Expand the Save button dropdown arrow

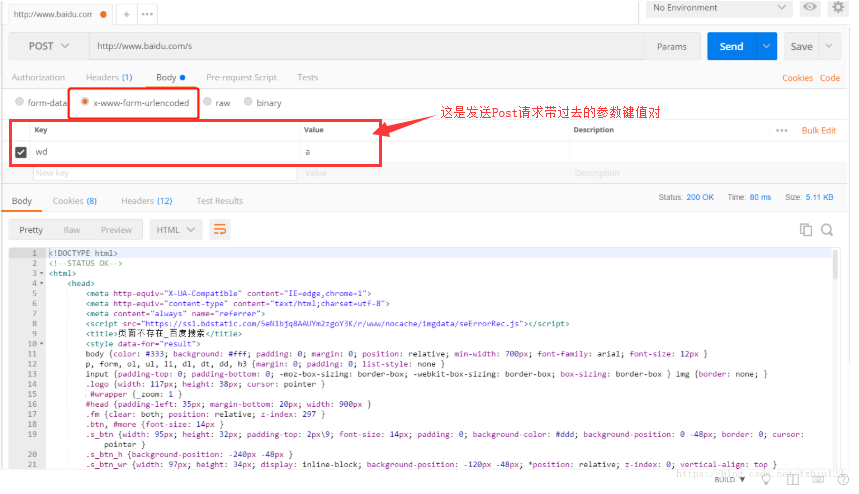pyautogui.click(x=829, y=46)
